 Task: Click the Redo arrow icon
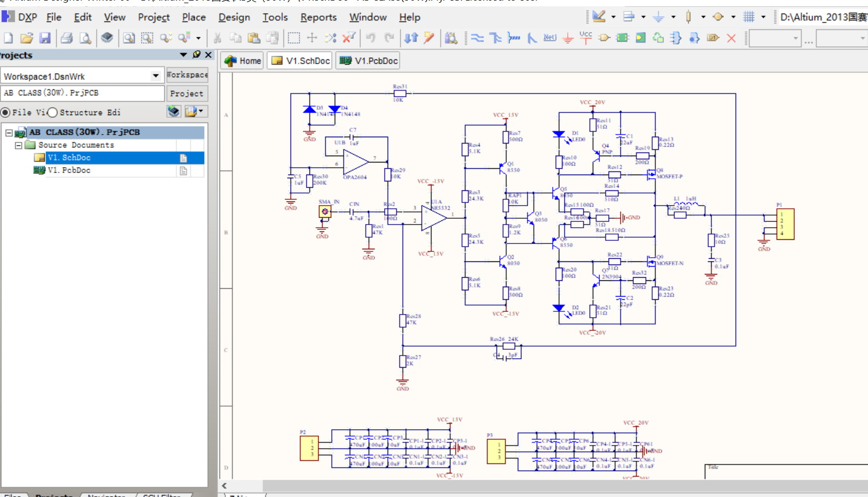(x=389, y=38)
